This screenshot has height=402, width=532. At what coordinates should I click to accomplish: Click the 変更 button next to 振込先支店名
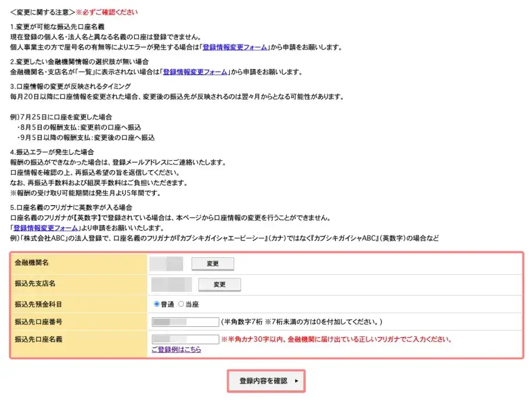pyautogui.click(x=220, y=284)
